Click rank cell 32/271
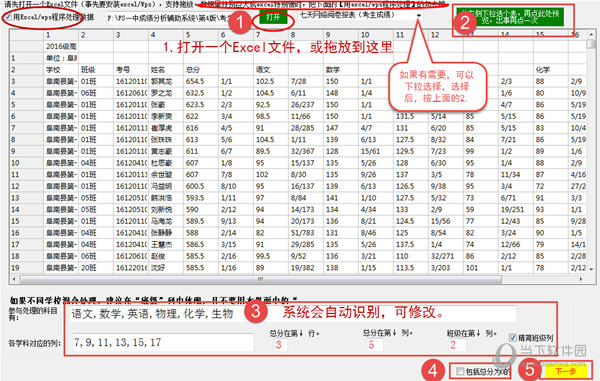Viewport: 600px width, 381px height. (446, 256)
